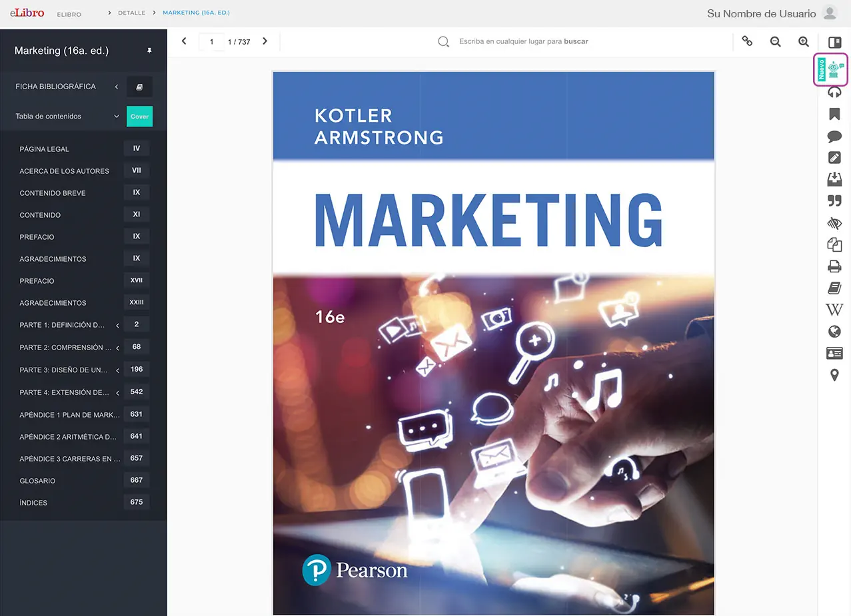This screenshot has width=851, height=616.
Task: Add a bookmark with the bookmark icon
Action: point(834,114)
